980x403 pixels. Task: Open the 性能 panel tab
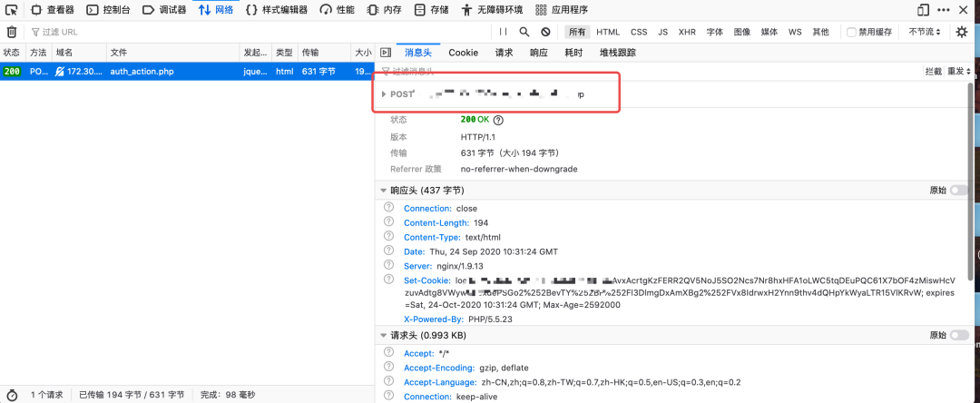337,10
